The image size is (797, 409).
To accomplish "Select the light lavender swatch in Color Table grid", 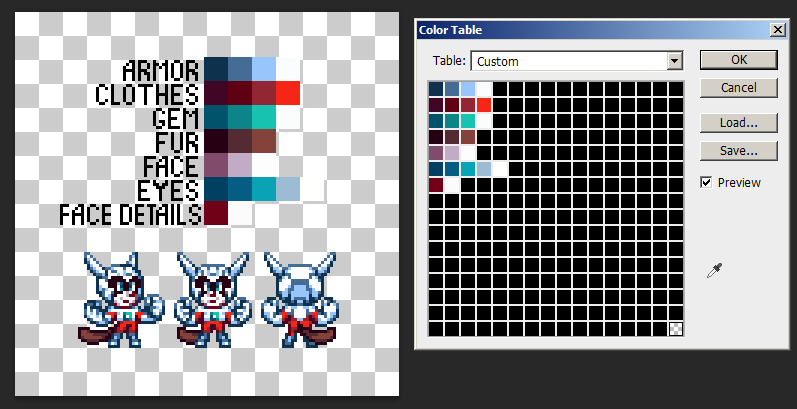I will pos(452,153).
